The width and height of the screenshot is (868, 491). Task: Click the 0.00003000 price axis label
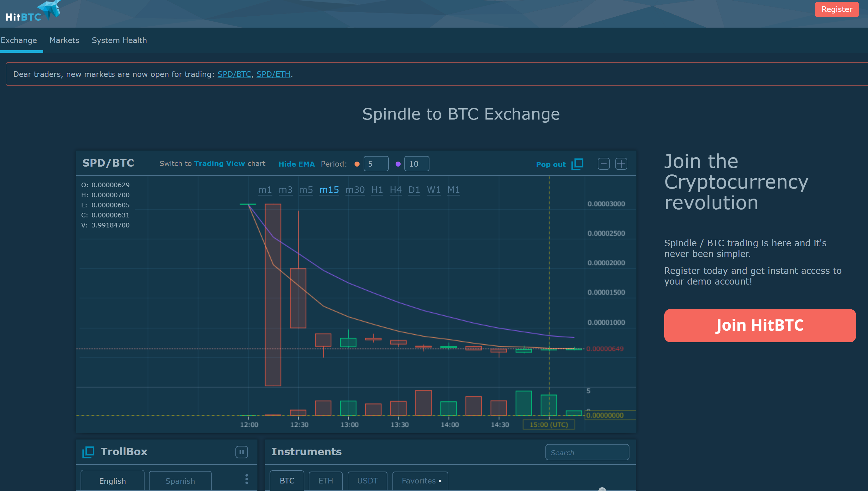click(x=606, y=204)
